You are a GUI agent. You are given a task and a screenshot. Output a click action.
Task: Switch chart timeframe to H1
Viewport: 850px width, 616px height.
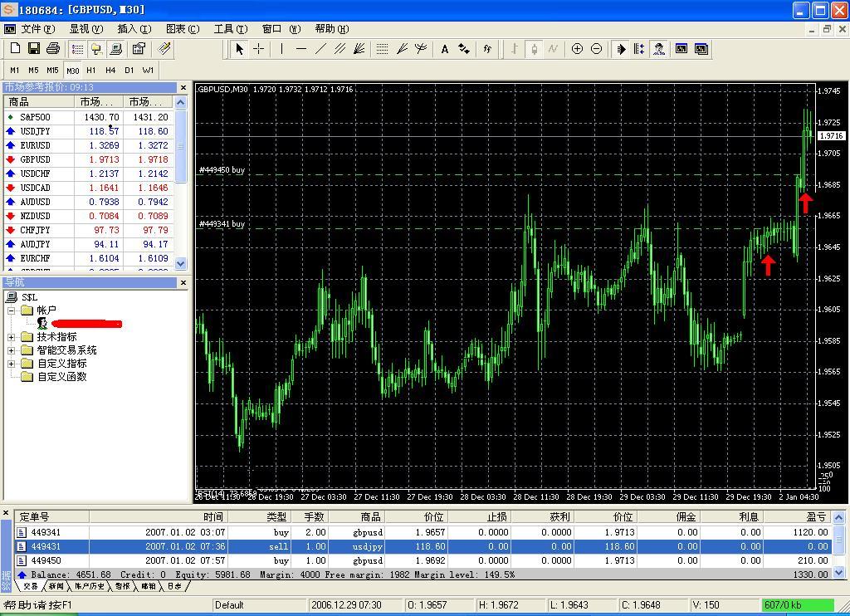coord(91,71)
